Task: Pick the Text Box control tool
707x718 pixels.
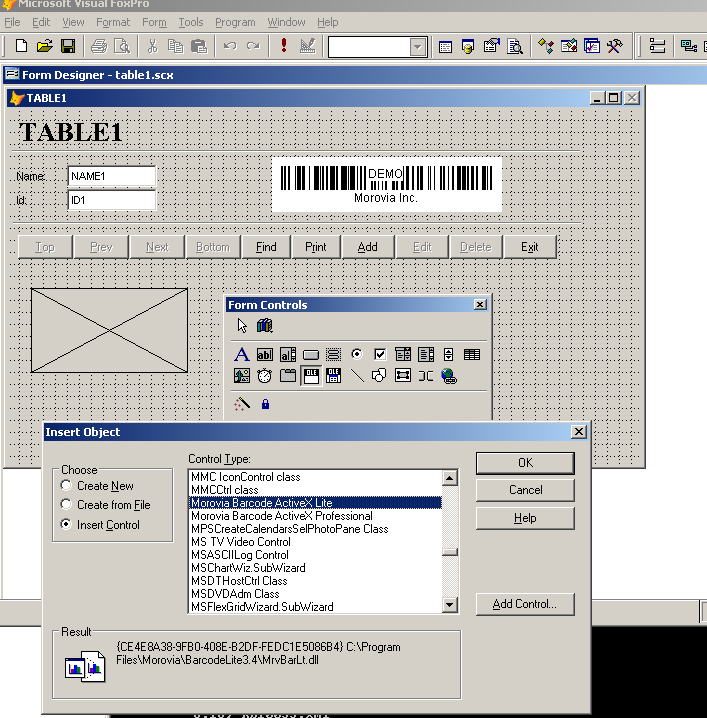Action: (265, 354)
